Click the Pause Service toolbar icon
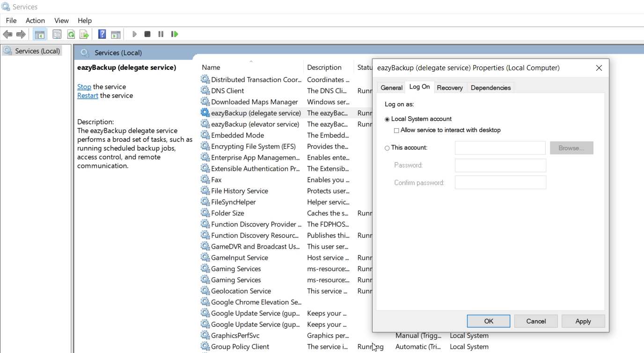Image resolution: width=644 pixels, height=353 pixels. pyautogui.click(x=161, y=34)
